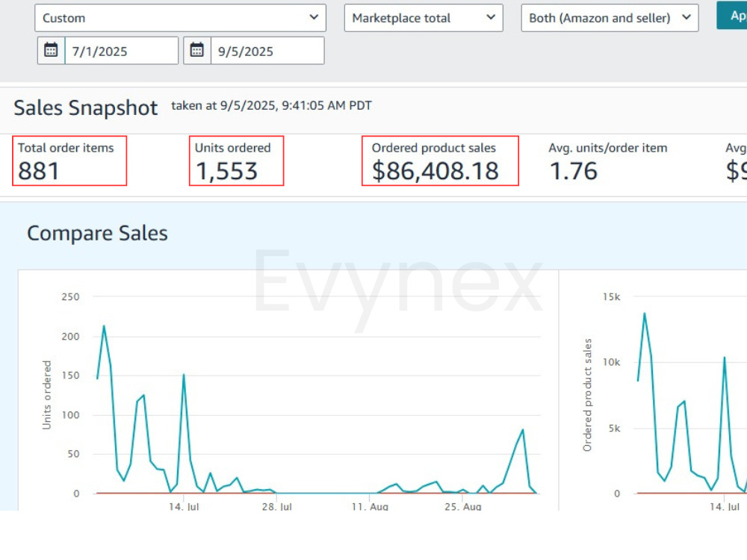The width and height of the screenshot is (747, 560).
Task: Click the Avg. units/order item metric
Action: point(608,162)
